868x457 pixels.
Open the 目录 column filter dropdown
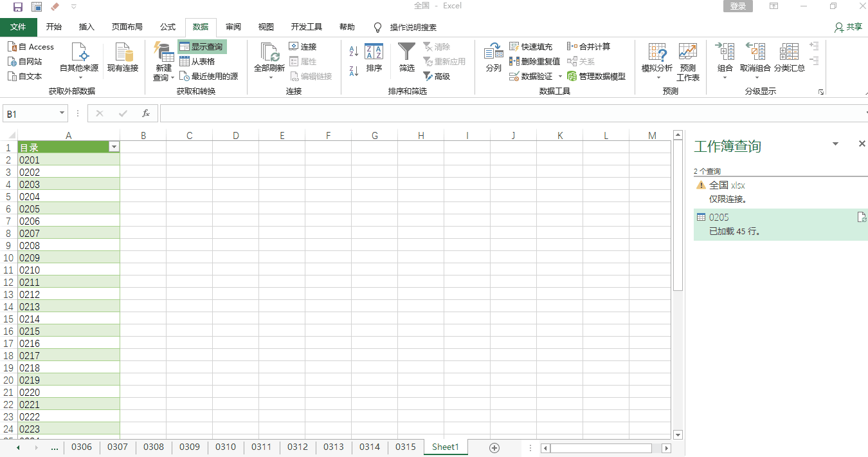(114, 147)
